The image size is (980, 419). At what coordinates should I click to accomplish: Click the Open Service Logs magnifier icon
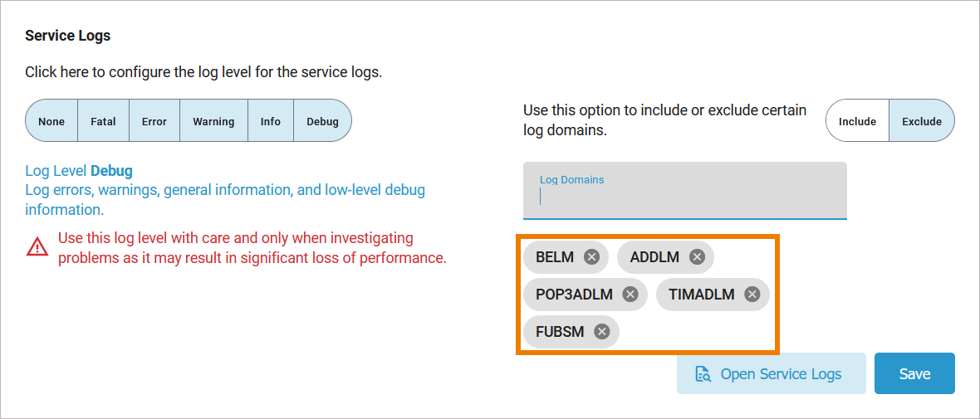pos(703,374)
